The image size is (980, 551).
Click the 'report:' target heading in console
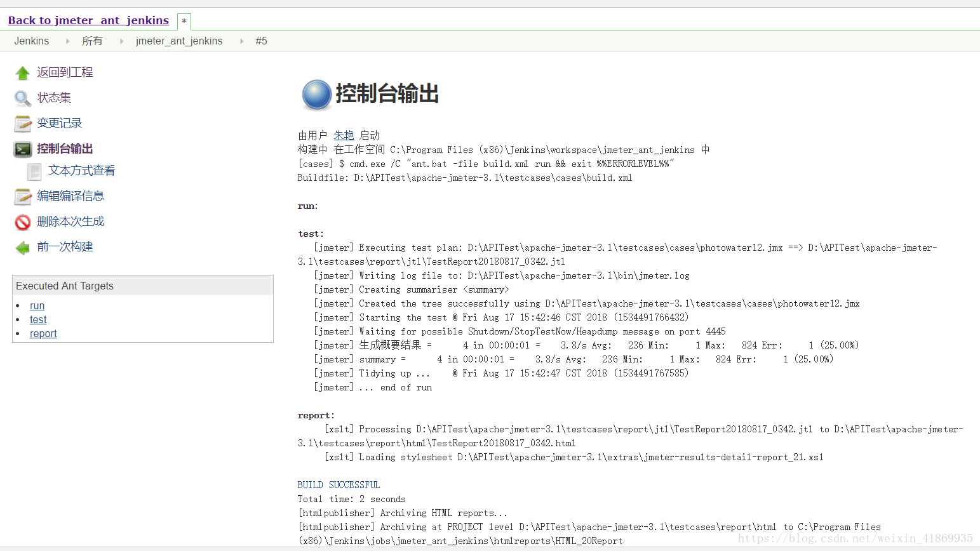(x=316, y=415)
